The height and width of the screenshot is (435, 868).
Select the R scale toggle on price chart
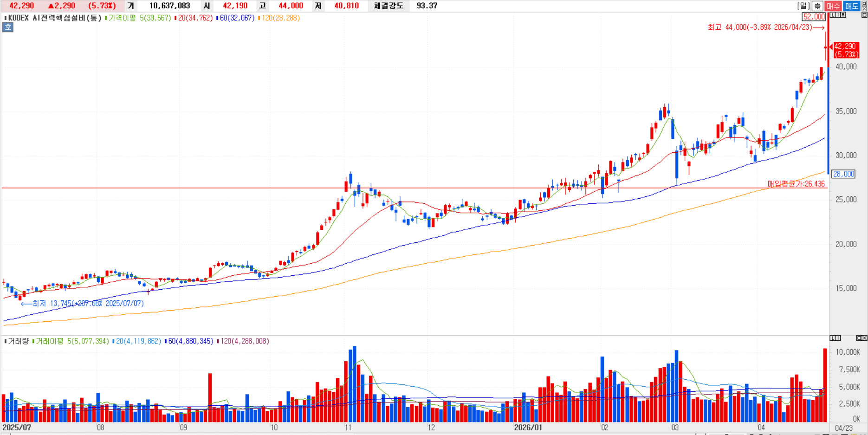point(843,15)
